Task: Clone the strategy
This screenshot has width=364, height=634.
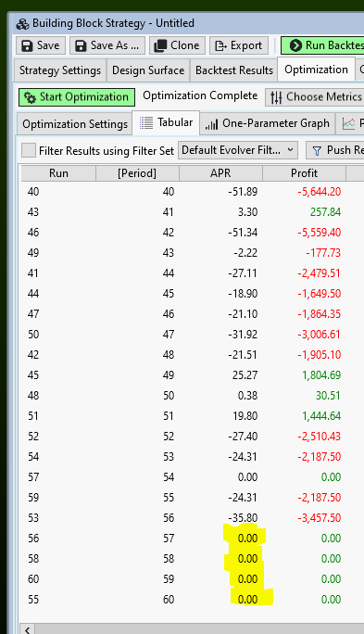Action: coord(177,45)
